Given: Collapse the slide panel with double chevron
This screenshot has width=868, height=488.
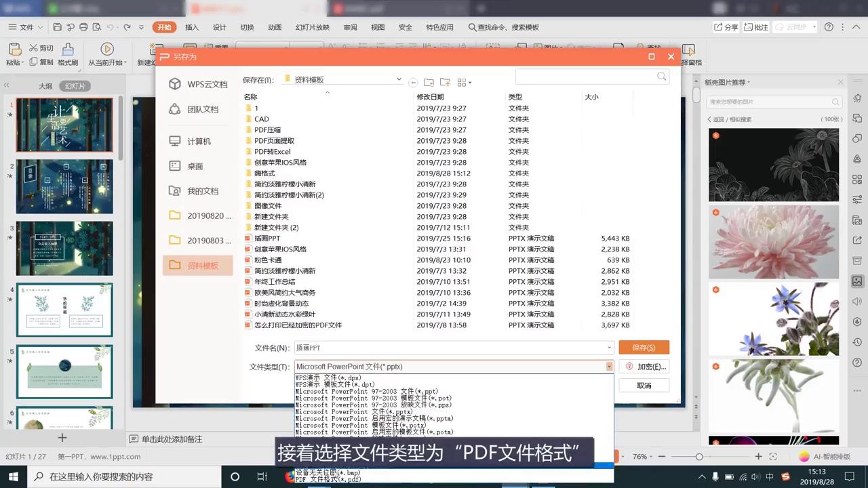Looking at the screenshot, I should pos(7,86).
